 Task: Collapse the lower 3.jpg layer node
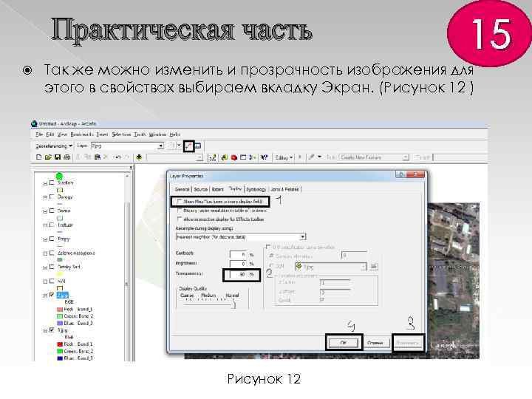(45, 330)
